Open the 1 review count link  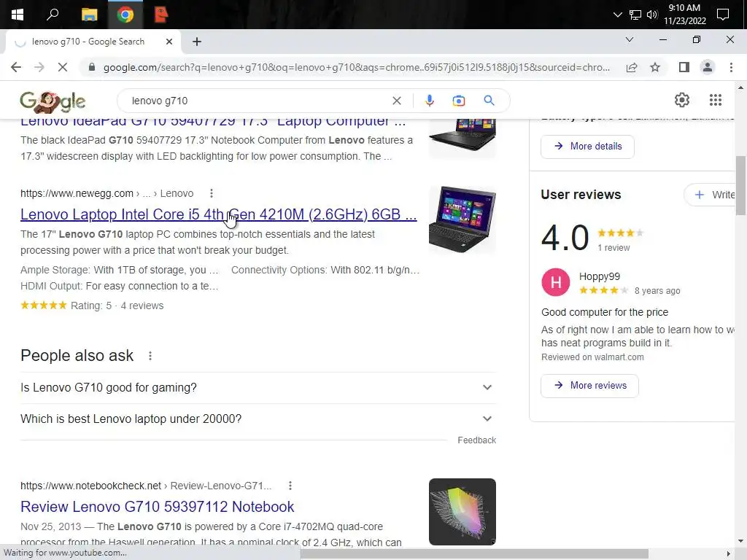(614, 248)
